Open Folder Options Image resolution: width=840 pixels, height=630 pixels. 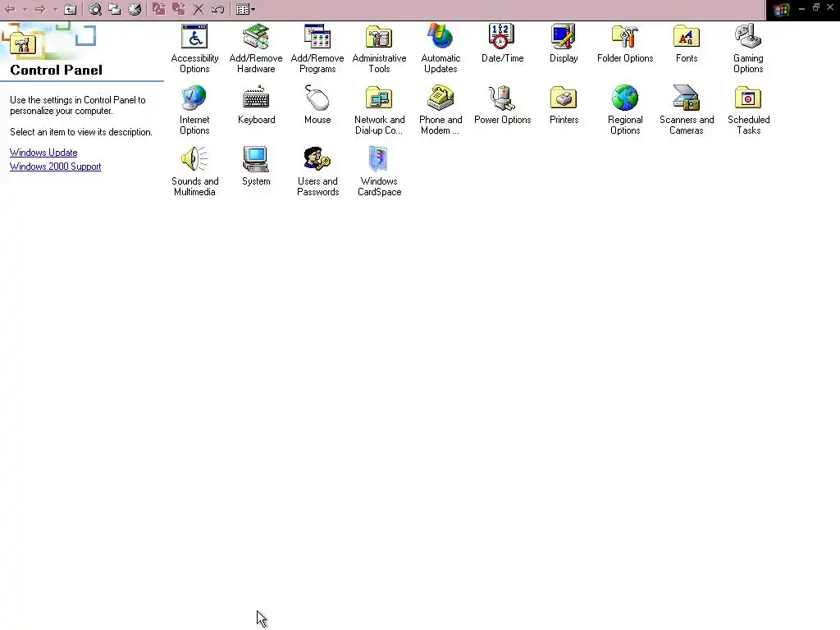click(625, 43)
